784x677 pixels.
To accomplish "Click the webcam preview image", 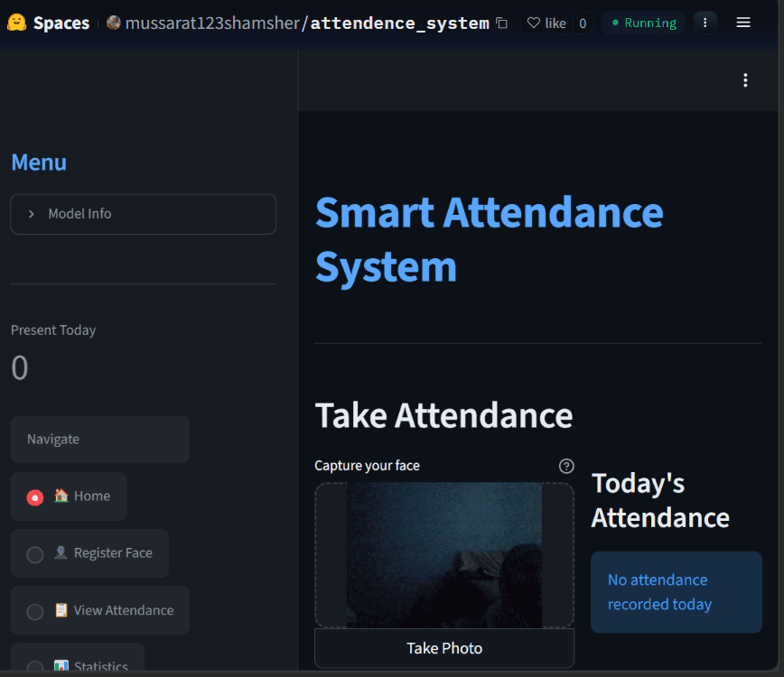I will point(444,554).
